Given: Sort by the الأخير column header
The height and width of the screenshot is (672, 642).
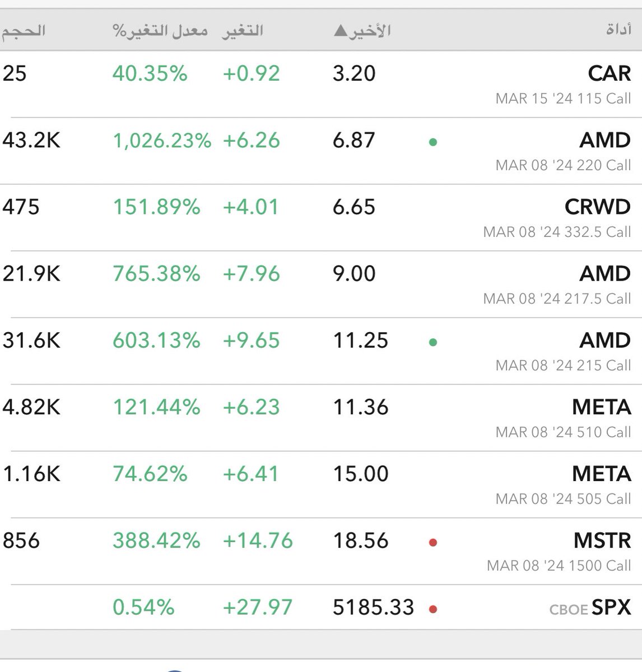Looking at the screenshot, I should tap(362, 30).
